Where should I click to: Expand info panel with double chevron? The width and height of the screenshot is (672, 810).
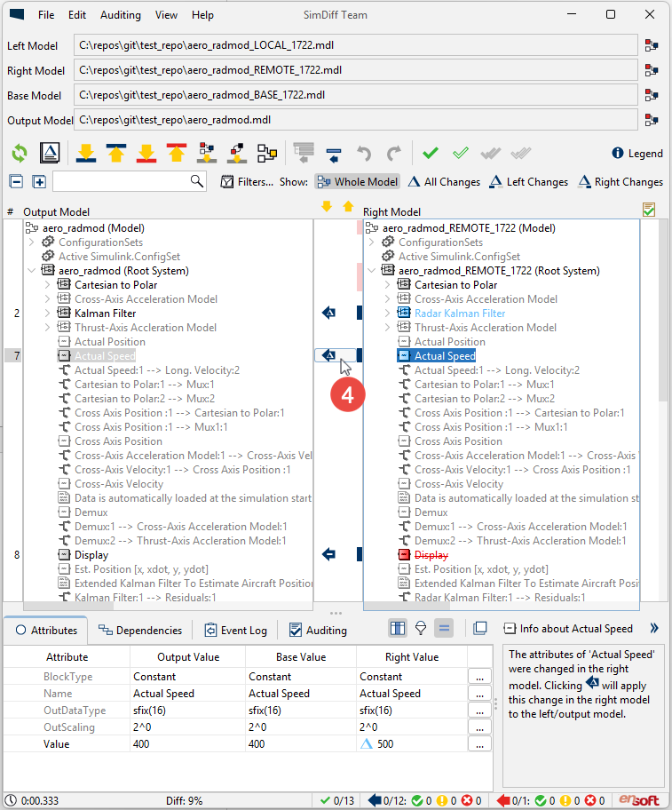(x=654, y=628)
